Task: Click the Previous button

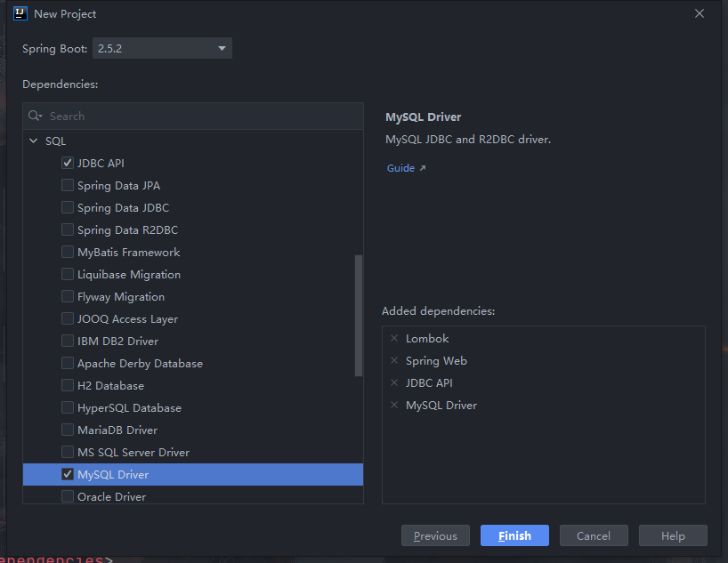Action: pyautogui.click(x=435, y=535)
